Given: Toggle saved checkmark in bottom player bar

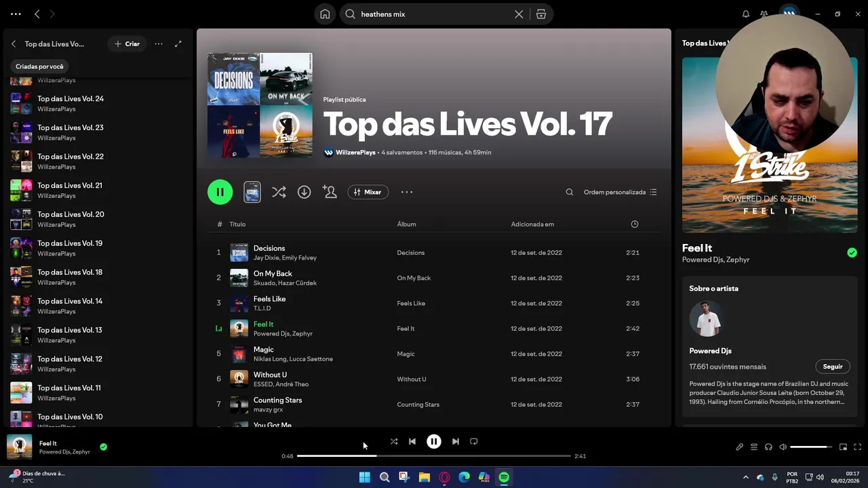Looking at the screenshot, I should click(x=103, y=447).
